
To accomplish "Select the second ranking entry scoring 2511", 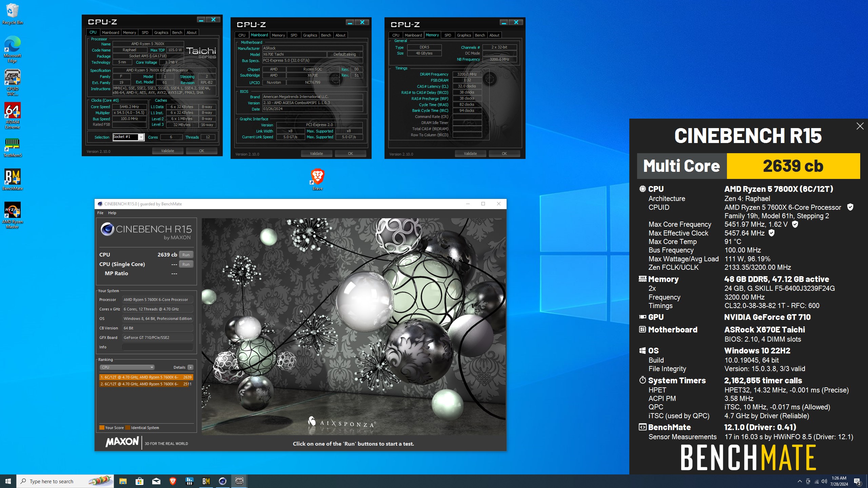I will click(146, 384).
